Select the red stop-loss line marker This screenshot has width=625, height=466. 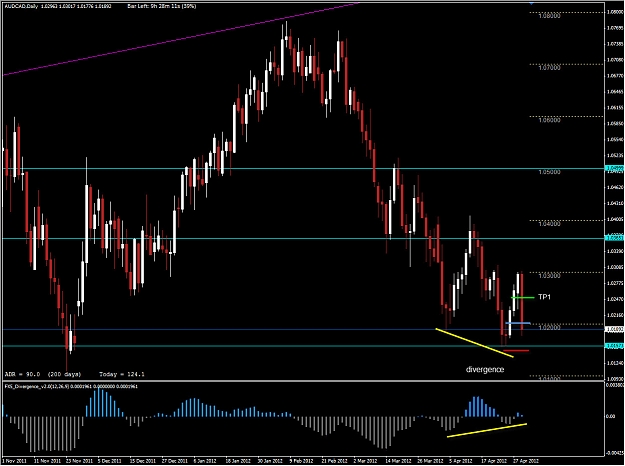point(516,351)
